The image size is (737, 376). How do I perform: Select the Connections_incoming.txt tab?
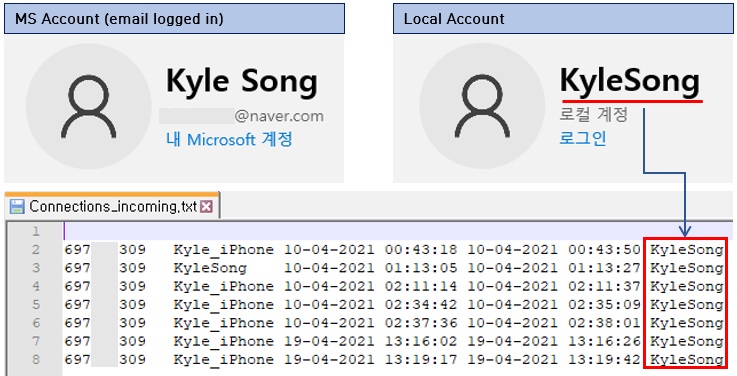pos(112,206)
